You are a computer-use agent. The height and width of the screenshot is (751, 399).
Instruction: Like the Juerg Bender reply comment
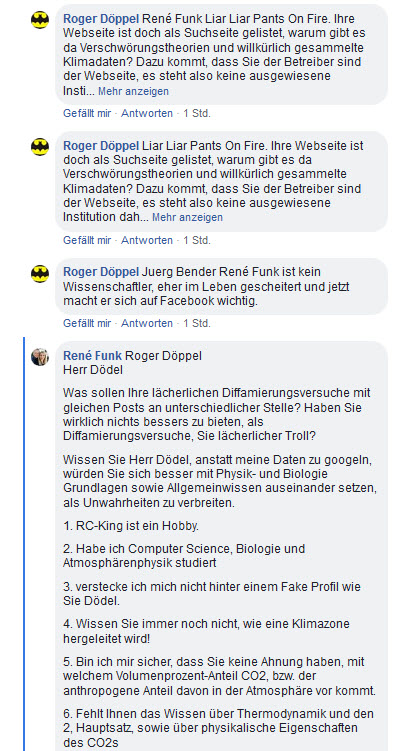click(x=87, y=323)
